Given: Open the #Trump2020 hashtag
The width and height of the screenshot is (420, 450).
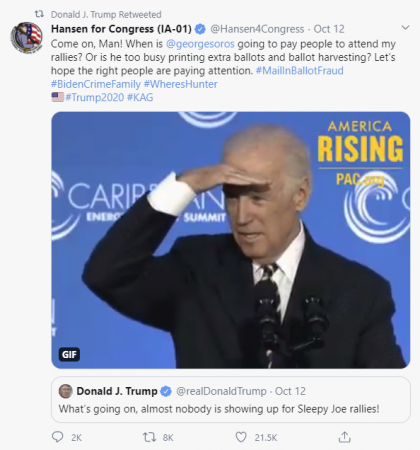Looking at the screenshot, I should 94,97.
